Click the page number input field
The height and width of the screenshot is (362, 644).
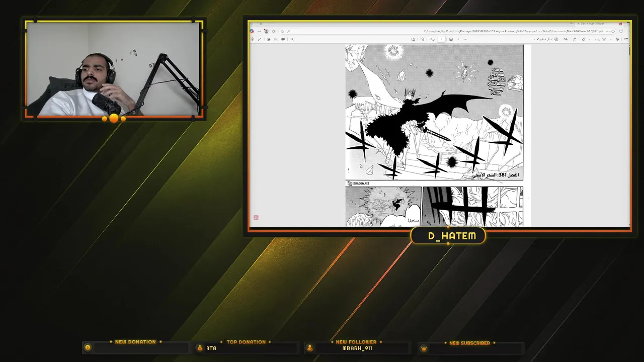441,39
